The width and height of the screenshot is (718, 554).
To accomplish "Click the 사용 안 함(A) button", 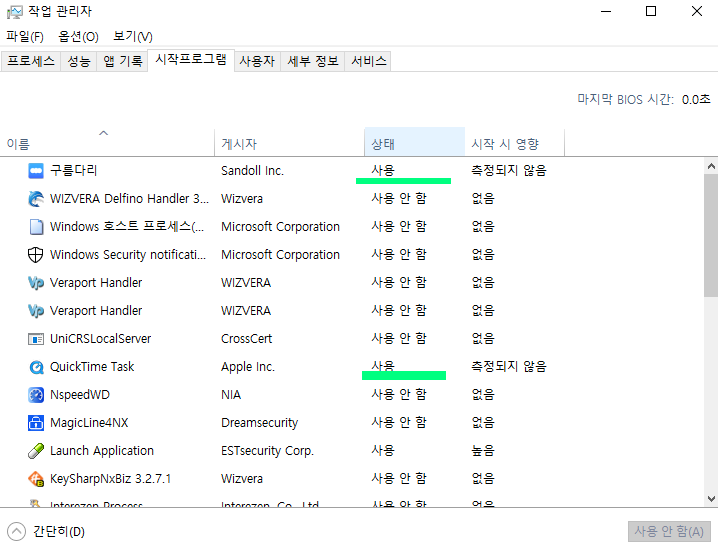I will 669,532.
